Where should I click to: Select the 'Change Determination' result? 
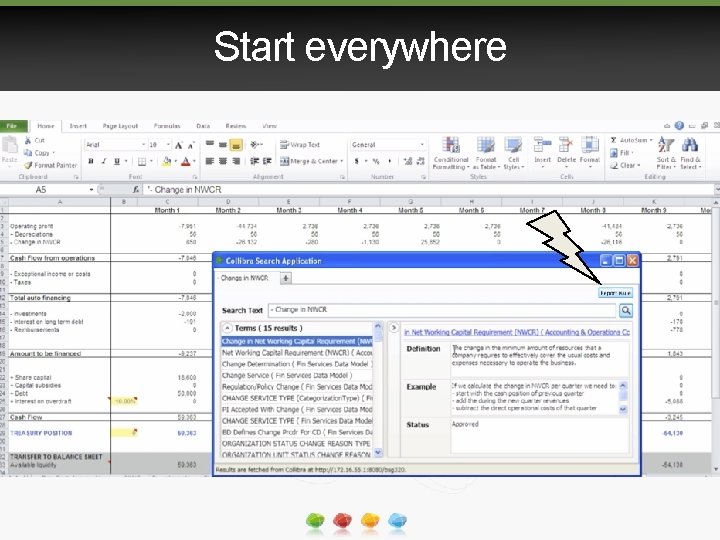(297, 364)
